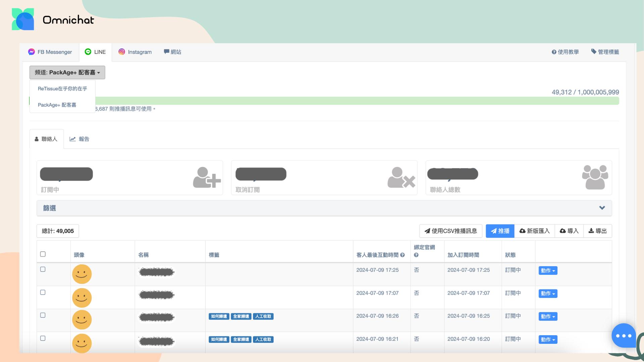Click the 標籤 column header

(x=214, y=255)
